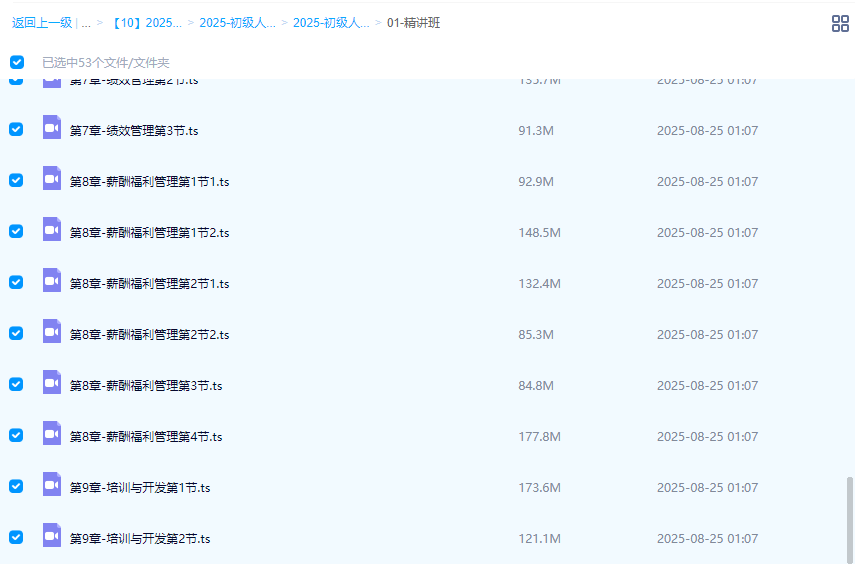Click video icon of 第8章-薪酬福利管理第1节2.ts

click(x=52, y=229)
